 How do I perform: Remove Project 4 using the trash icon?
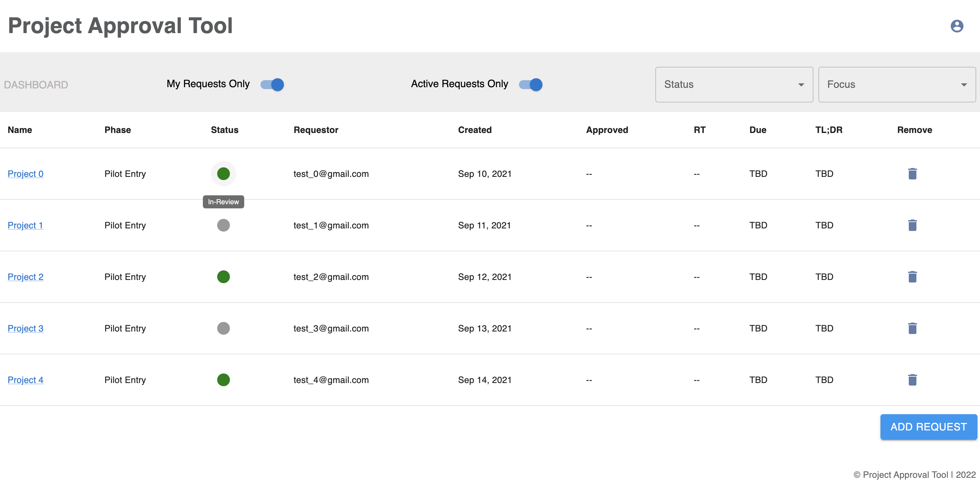coord(913,380)
